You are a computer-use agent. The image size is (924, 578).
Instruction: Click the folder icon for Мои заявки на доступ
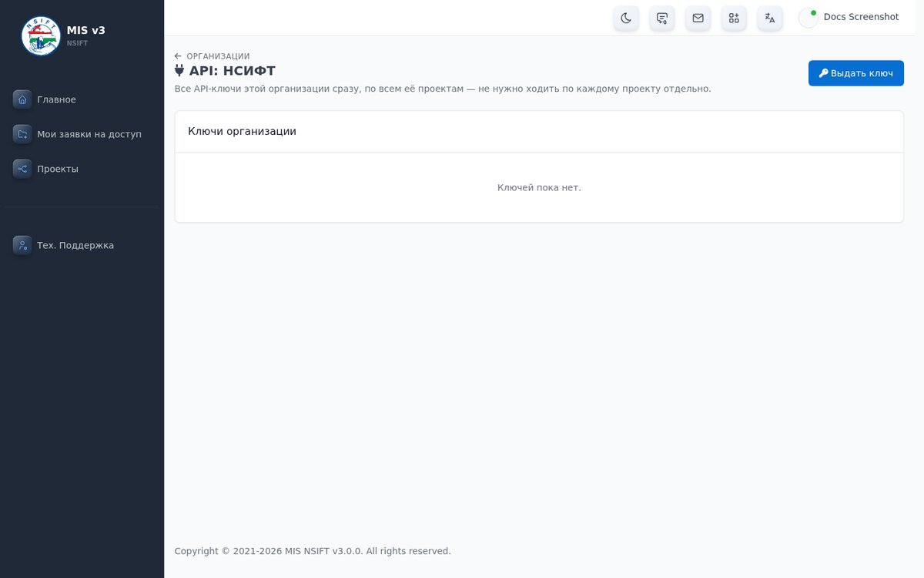tap(22, 134)
